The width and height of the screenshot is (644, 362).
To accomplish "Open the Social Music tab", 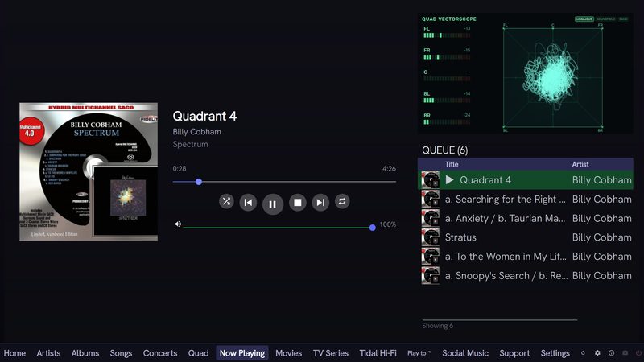I will click(465, 353).
